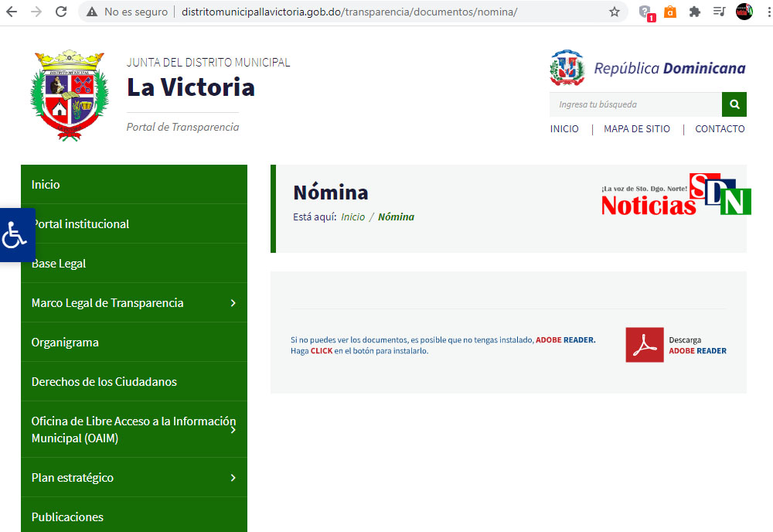The image size is (773, 532).
Task: Click the Inicio breadcrumb link
Action: pos(352,217)
